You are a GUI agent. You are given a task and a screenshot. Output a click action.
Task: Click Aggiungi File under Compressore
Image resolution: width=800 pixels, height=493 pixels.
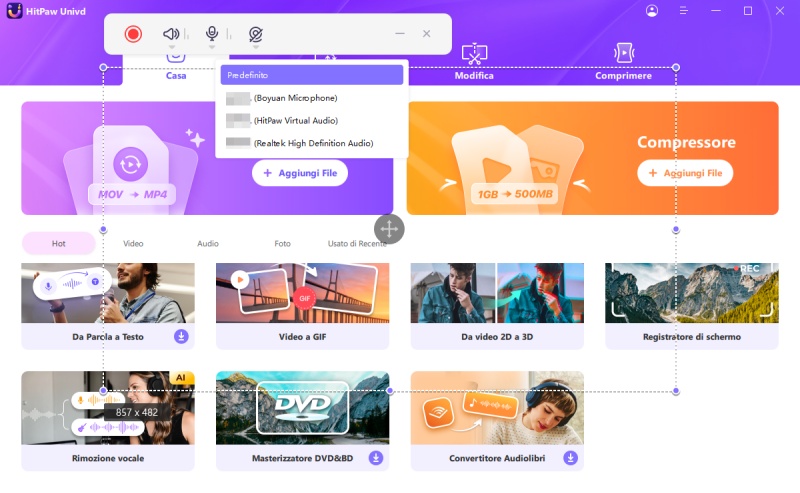[x=685, y=173]
